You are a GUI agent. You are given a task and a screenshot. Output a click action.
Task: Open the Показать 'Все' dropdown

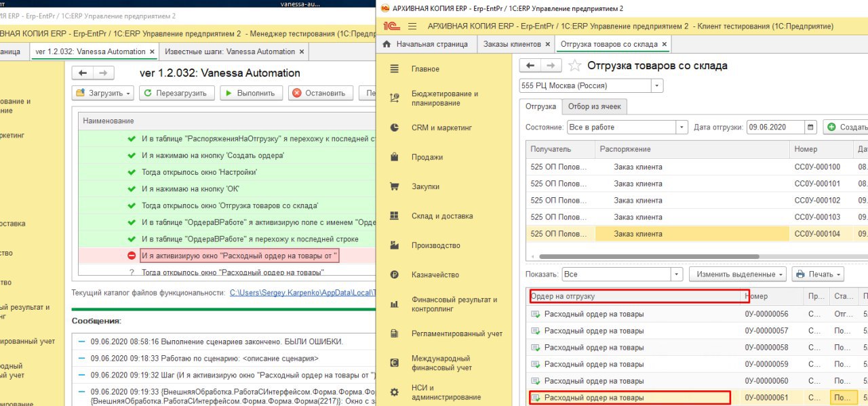[676, 275]
